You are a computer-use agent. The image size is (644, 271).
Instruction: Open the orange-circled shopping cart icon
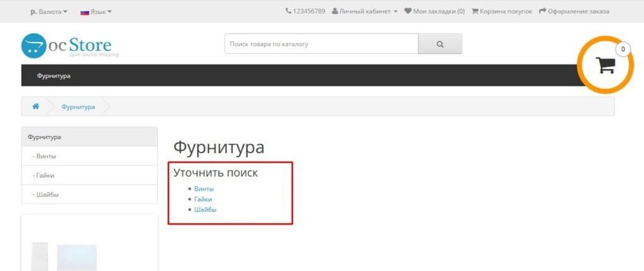[x=605, y=64]
